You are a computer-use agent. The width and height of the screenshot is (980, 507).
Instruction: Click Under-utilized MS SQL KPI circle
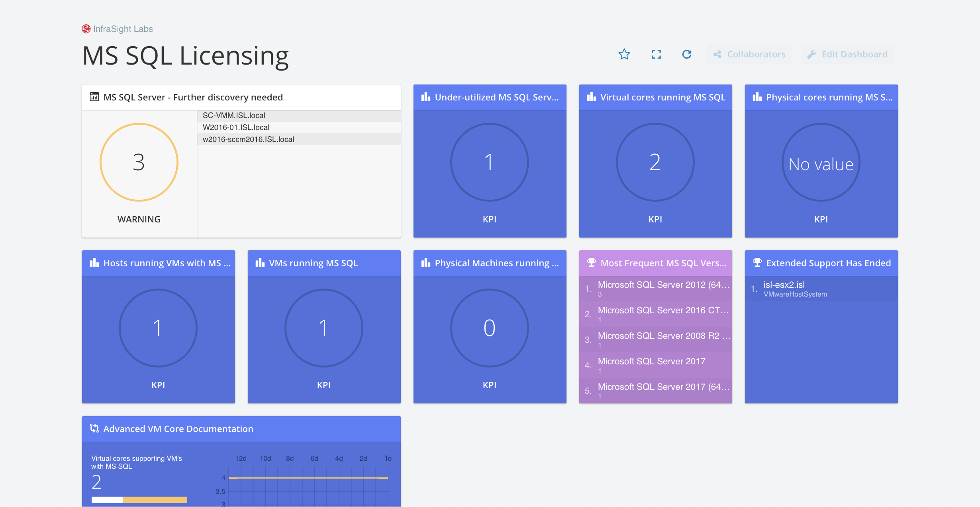(x=490, y=162)
